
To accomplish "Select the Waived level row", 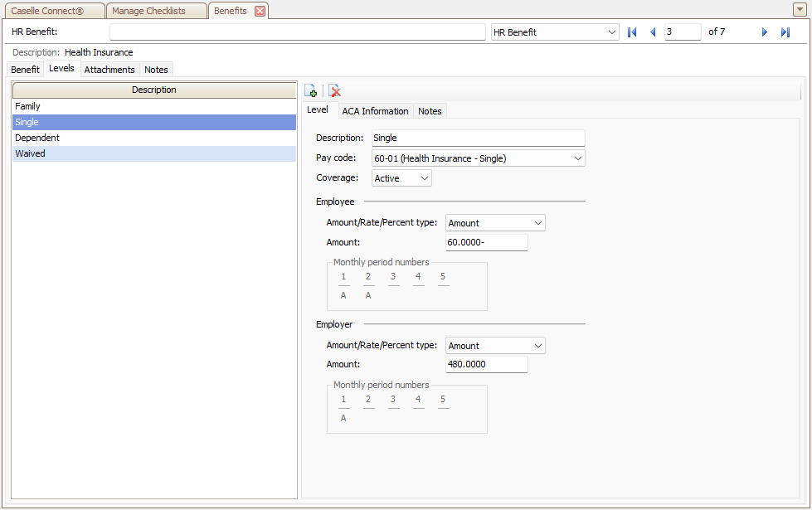I will 153,153.
